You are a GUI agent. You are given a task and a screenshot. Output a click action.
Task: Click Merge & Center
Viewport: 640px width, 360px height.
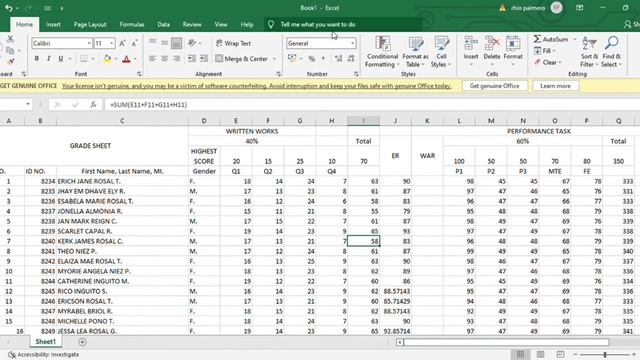[241, 59]
